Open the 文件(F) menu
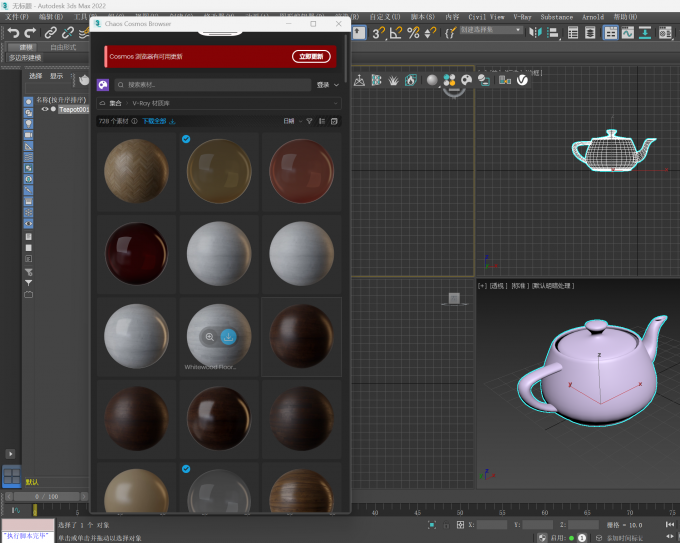Viewport: 680px width, 543px height. point(17,17)
